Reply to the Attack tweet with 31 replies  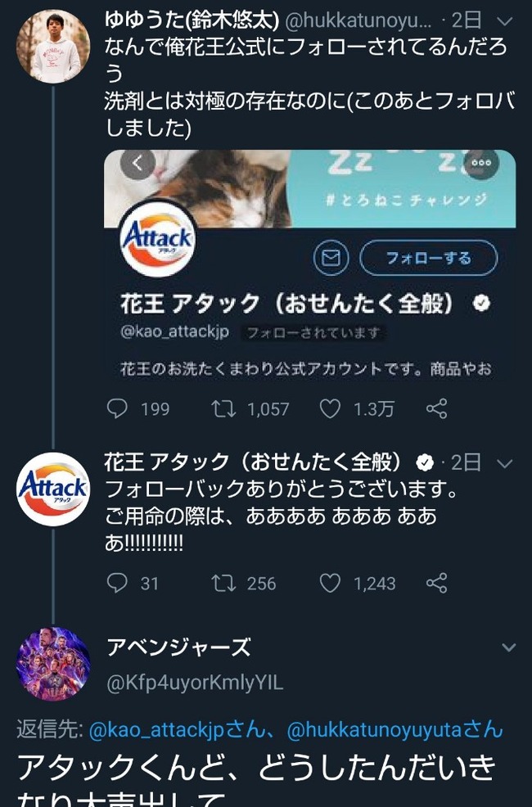(117, 583)
